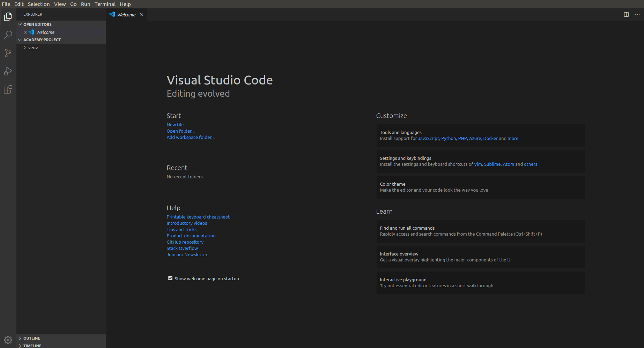Install Vim keybindings link
The image size is (644, 348).
coord(478,164)
